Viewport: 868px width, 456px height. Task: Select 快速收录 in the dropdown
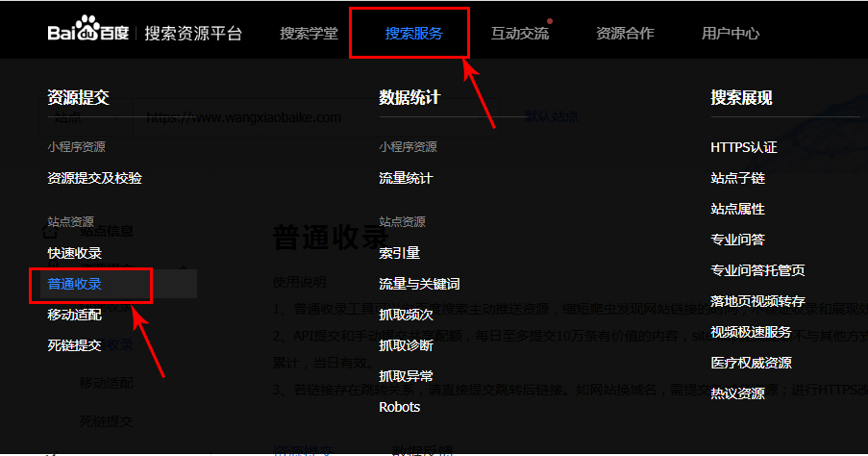[x=74, y=253]
